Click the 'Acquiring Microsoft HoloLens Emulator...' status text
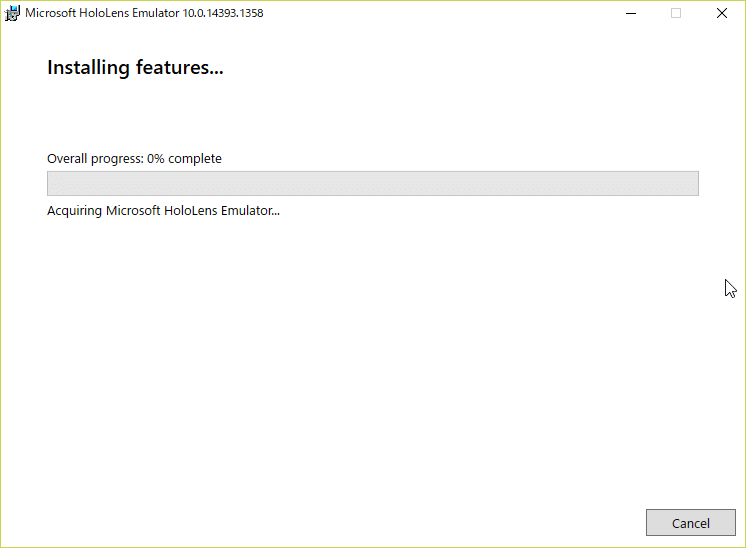 click(163, 211)
